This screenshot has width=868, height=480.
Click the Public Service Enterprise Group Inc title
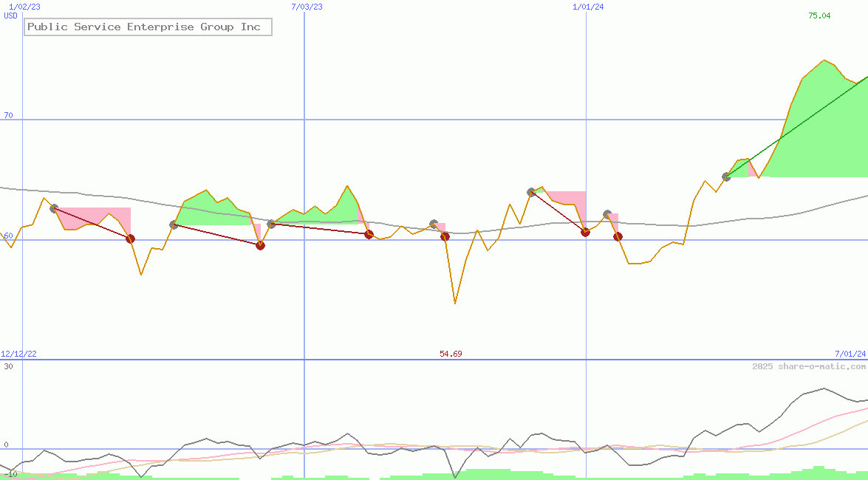coord(144,27)
